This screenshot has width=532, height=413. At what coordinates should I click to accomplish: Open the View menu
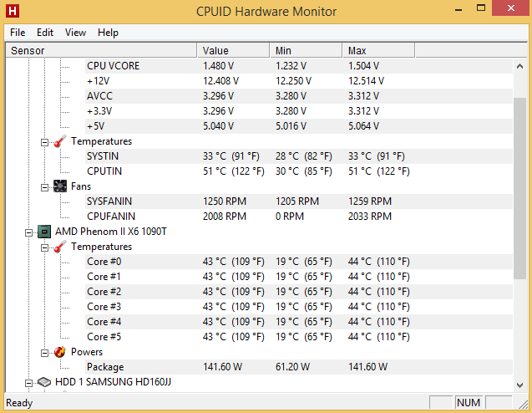[75, 33]
